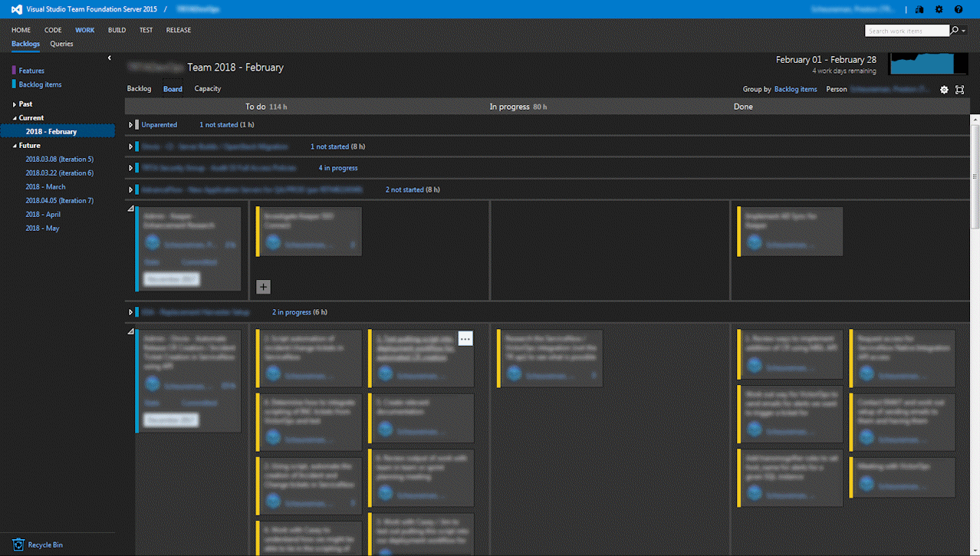This screenshot has height=556, width=980.
Task: Open the ellipsis menu on the task card
Action: pyautogui.click(x=465, y=338)
